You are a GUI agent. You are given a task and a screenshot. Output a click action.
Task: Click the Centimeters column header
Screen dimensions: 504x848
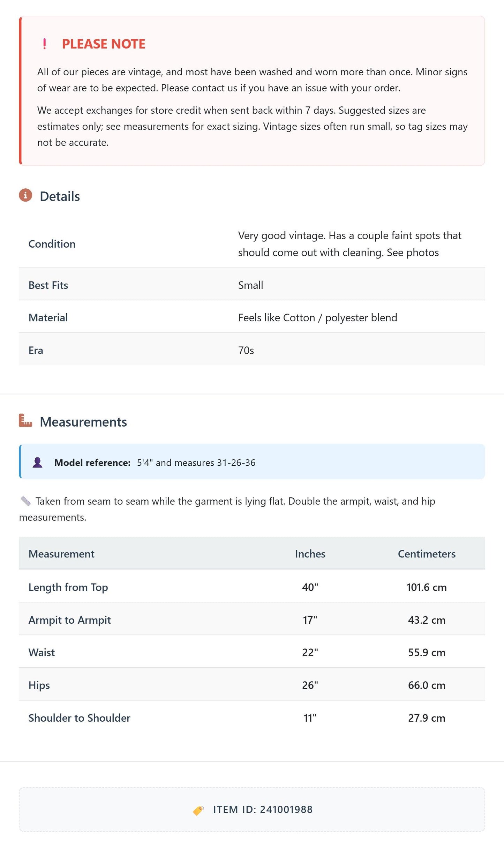pos(427,554)
